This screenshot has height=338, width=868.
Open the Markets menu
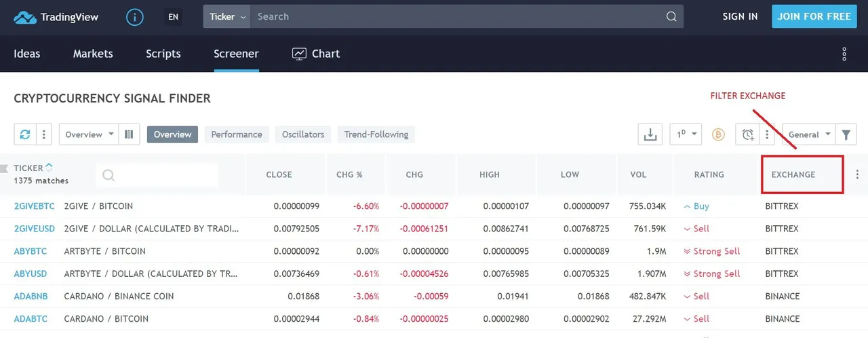(x=93, y=54)
